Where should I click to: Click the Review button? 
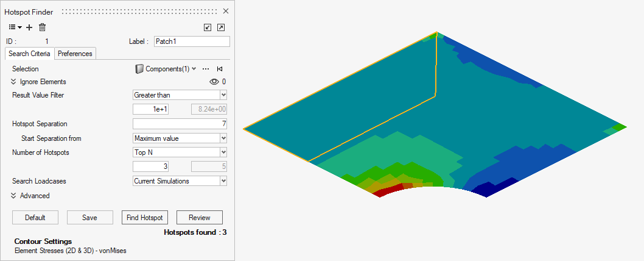coord(199,218)
